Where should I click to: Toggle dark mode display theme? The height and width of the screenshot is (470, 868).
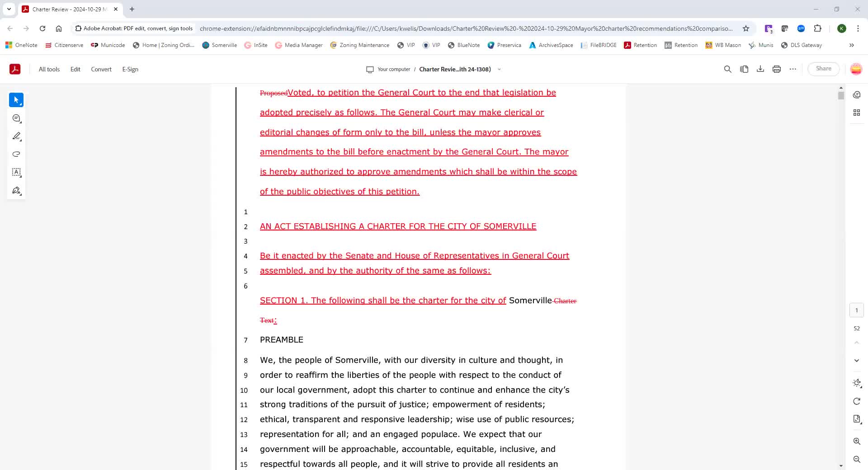(857, 383)
